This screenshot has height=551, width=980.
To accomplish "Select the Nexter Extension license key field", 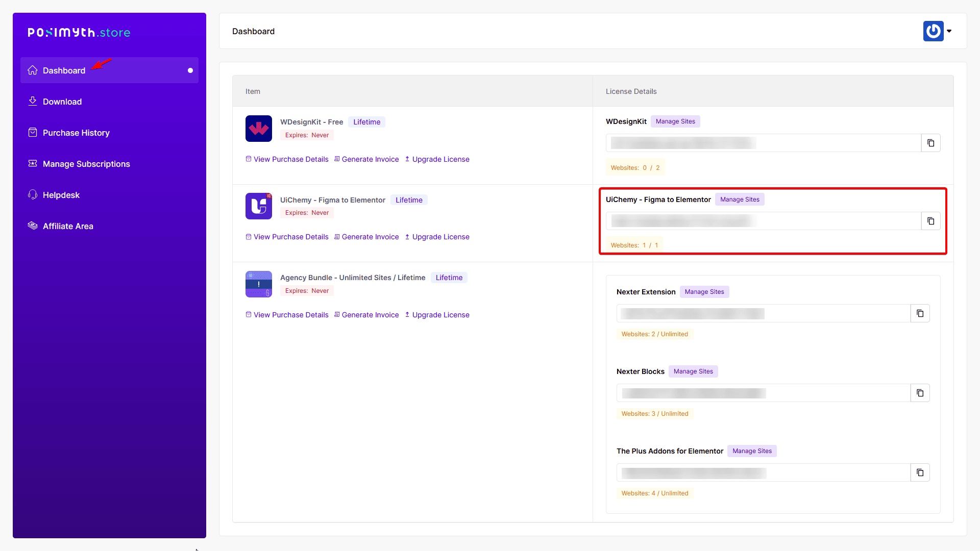I will [764, 313].
